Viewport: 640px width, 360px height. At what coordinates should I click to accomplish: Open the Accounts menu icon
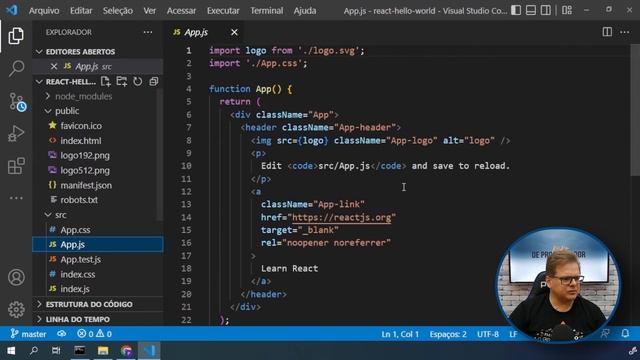16,278
